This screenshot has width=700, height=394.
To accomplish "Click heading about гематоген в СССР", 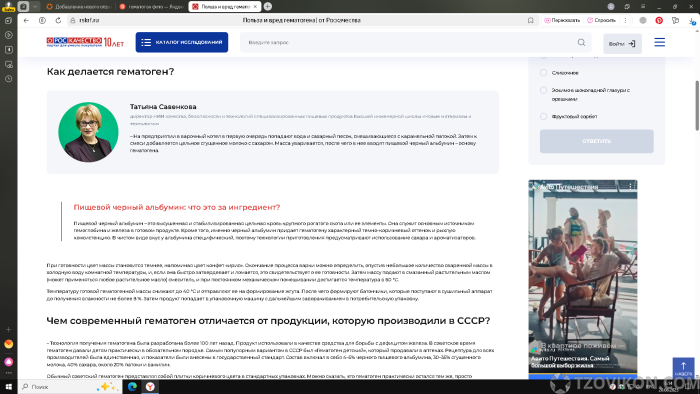I will pyautogui.click(x=268, y=321).
